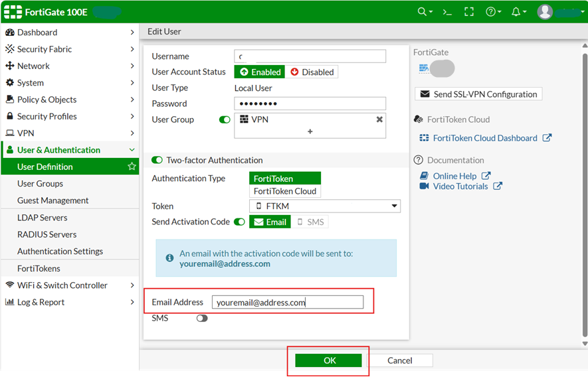The image size is (588, 379).
Task: Open Authentication Settings menu item
Action: tap(70, 252)
